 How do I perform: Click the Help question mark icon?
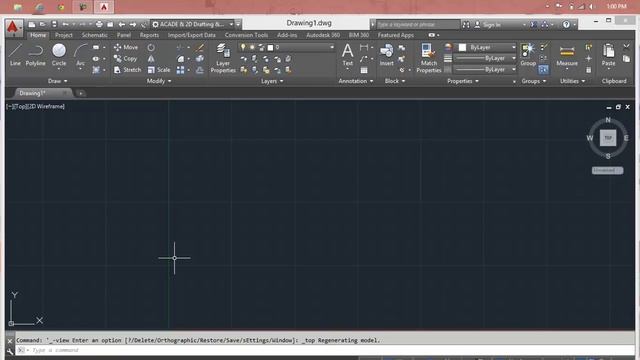[566, 24]
